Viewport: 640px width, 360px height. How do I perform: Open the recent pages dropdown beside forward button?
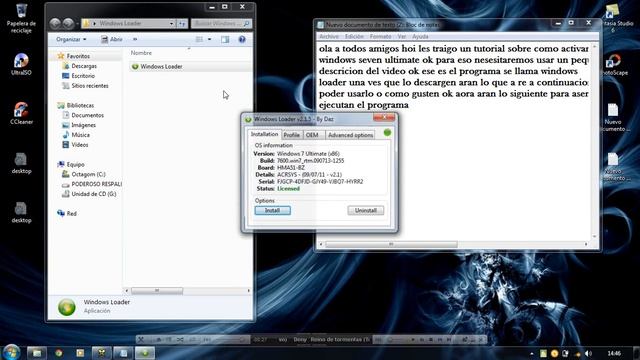(x=77, y=24)
